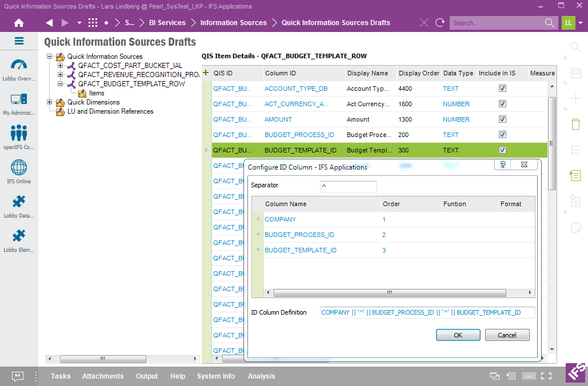This screenshot has width=588, height=386.
Task: Open the openIFS Community people icon
Action: 19,133
